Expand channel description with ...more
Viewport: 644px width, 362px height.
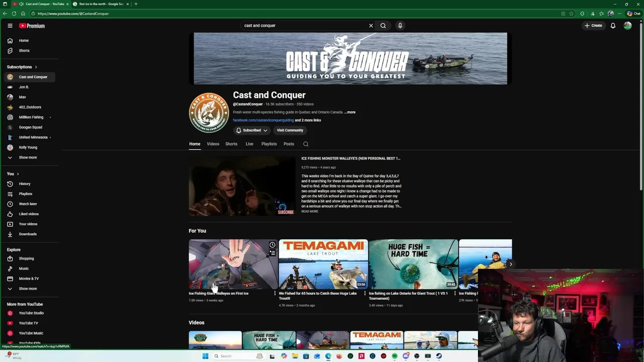350,112
